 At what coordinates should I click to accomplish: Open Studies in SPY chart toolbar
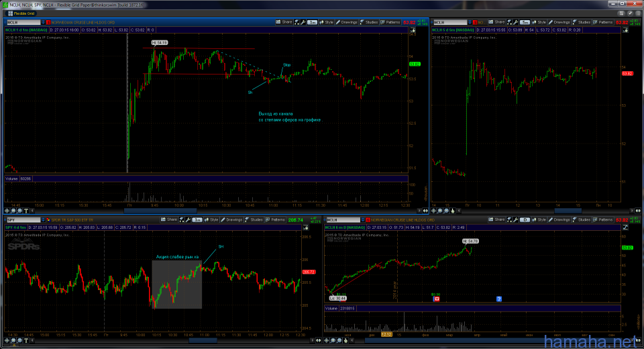coord(254,220)
